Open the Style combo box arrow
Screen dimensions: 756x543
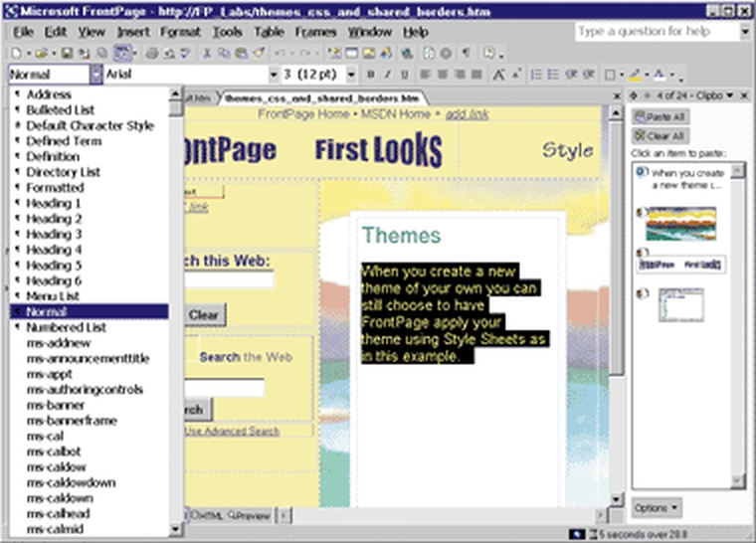[96, 75]
